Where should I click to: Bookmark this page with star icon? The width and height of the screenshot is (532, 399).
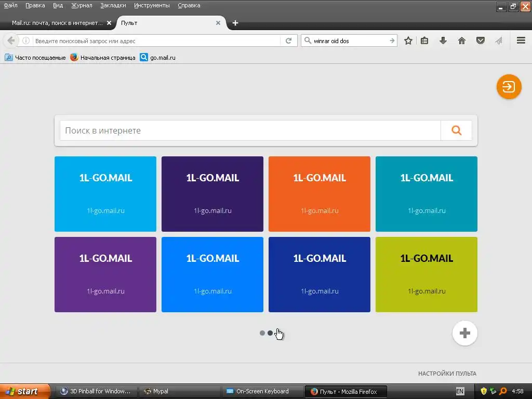(408, 41)
